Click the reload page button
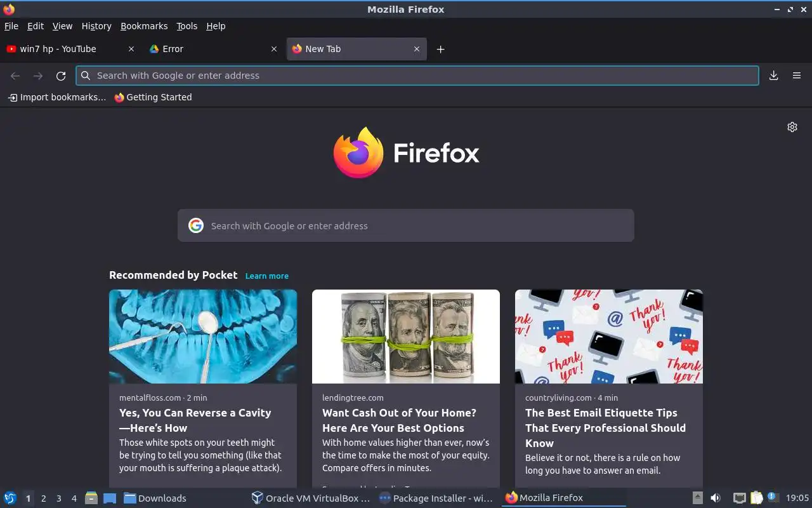Viewport: 812px width, 508px height. [x=61, y=76]
